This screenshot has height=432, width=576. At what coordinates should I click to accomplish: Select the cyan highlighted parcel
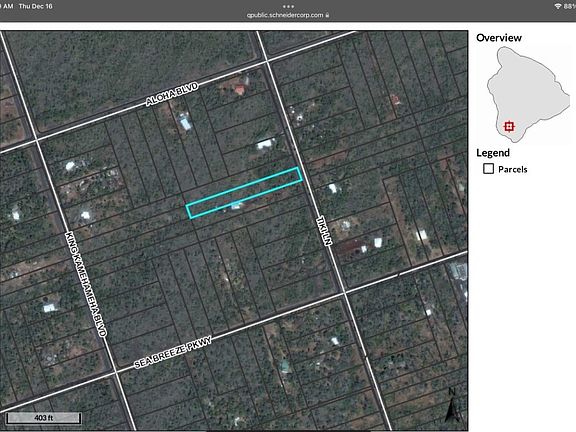click(x=244, y=193)
